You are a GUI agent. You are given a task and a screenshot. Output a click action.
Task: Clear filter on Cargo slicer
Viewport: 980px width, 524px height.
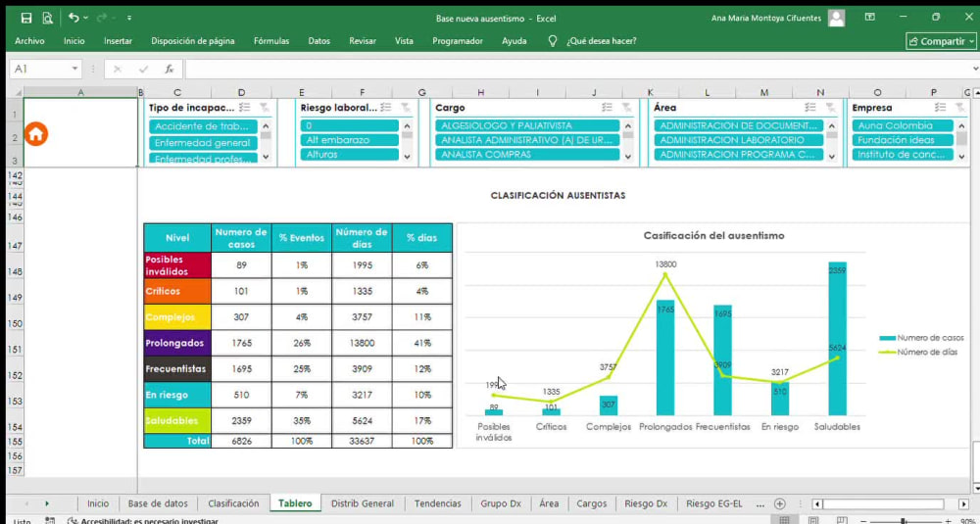(627, 108)
